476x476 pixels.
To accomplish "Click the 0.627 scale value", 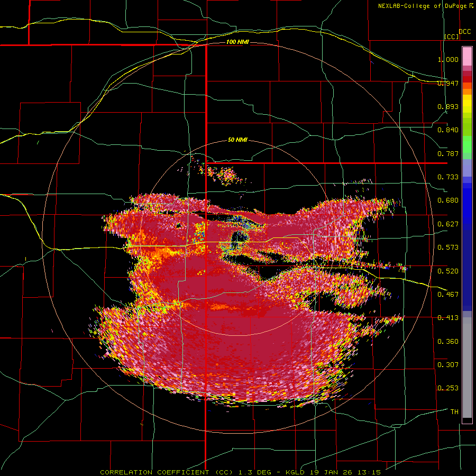I will (x=448, y=224).
